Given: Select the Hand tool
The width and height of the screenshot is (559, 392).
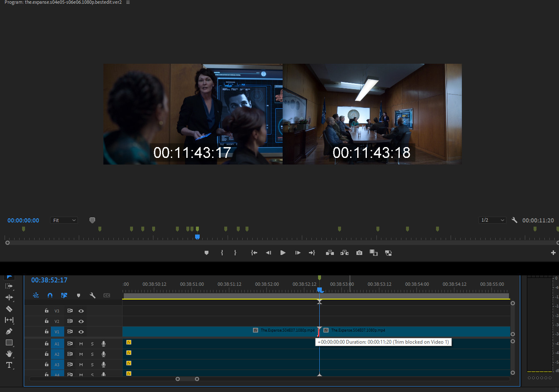Looking at the screenshot, I should 9,354.
